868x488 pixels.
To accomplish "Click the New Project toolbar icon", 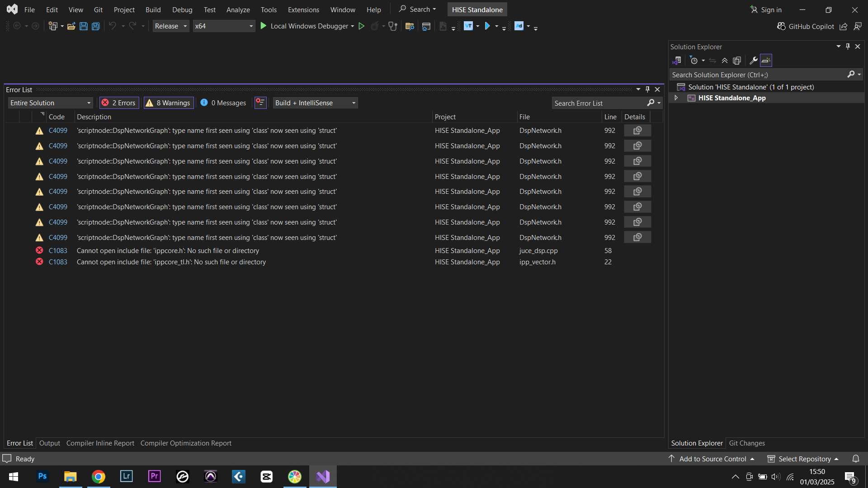I will click(53, 26).
